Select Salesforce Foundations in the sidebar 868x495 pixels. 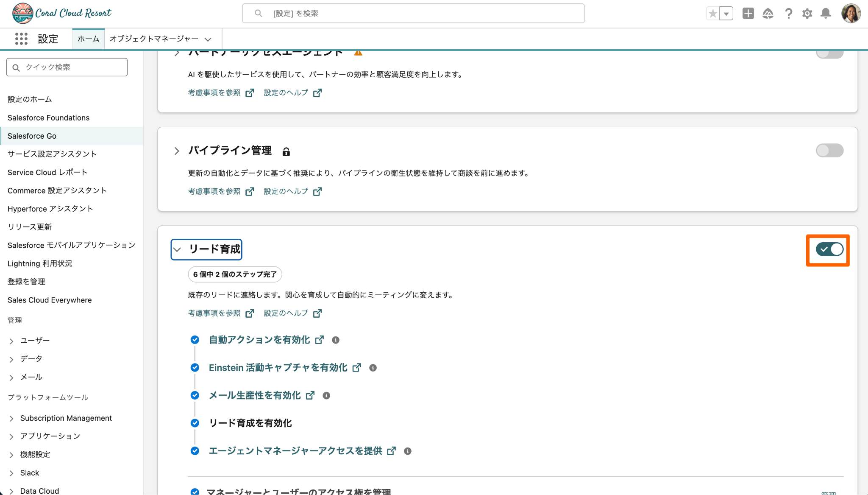48,118
